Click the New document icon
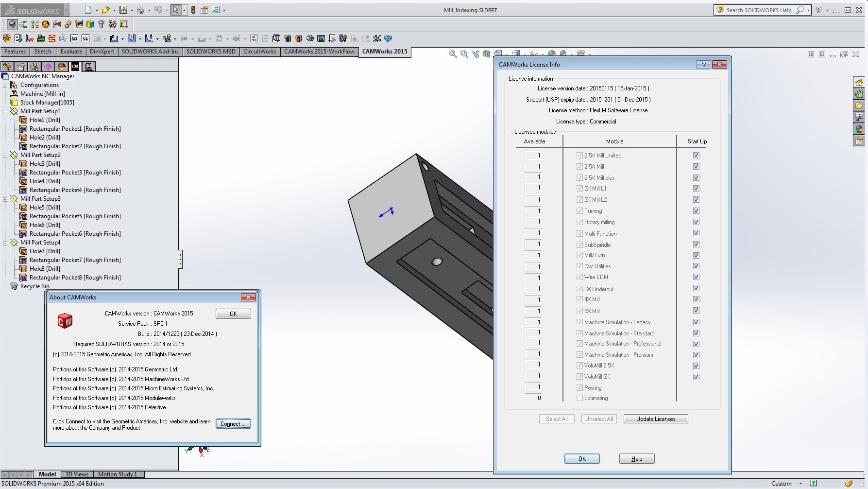 pos(88,10)
